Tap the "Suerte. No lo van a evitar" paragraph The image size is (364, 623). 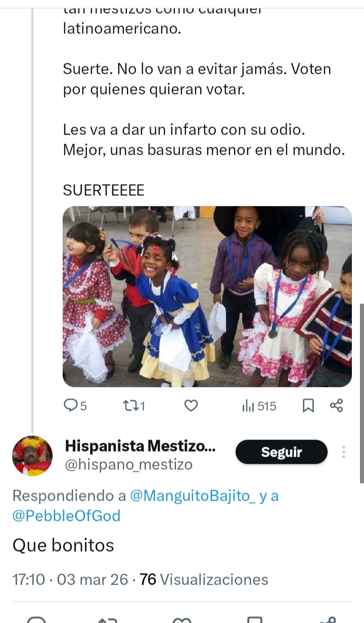point(197,79)
